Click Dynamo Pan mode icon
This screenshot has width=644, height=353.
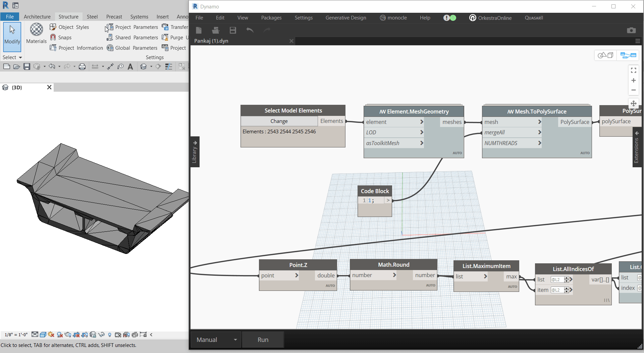634,103
